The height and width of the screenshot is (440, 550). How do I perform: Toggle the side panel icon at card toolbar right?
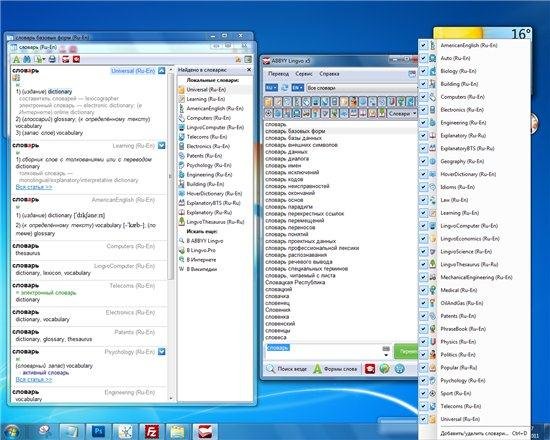pos(248,60)
